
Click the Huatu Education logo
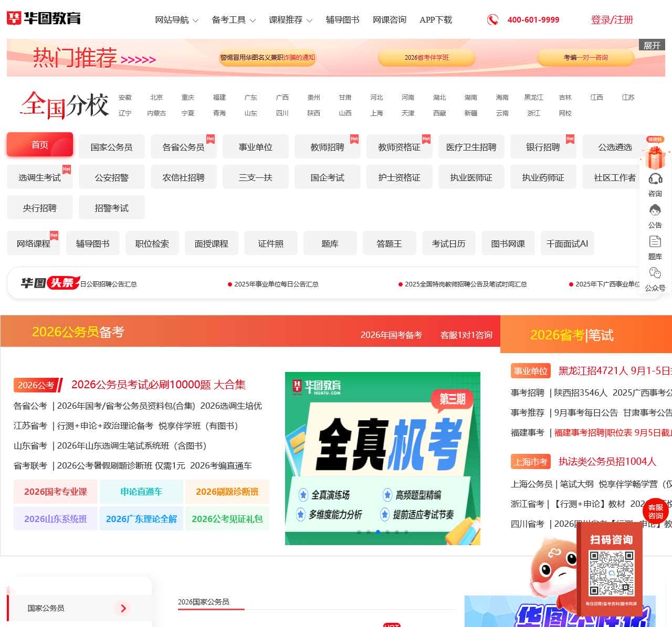click(x=44, y=18)
